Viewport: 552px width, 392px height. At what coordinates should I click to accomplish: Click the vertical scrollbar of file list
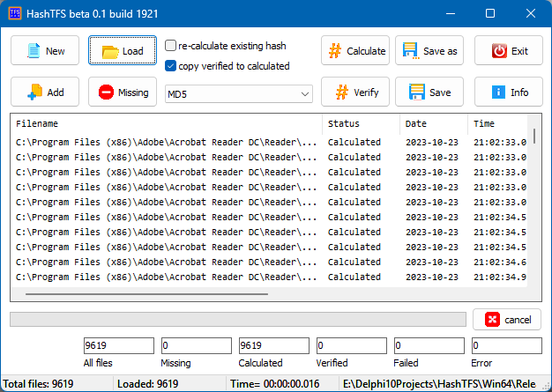tap(534, 140)
